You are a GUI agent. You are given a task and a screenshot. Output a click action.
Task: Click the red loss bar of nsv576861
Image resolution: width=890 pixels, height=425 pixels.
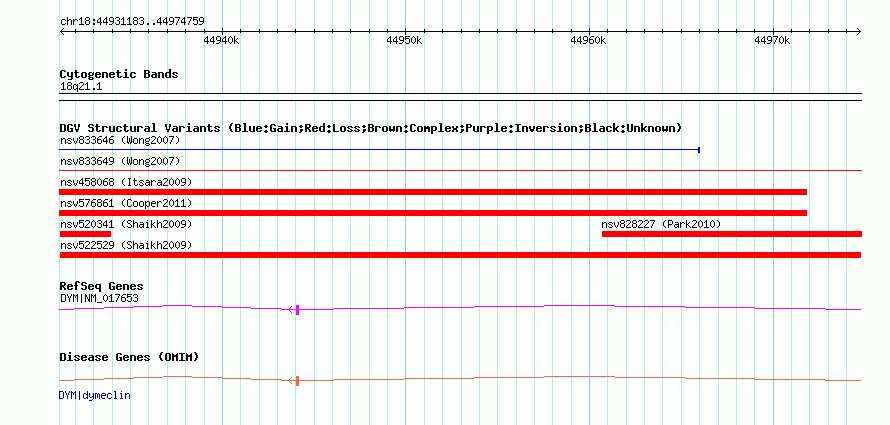[x=433, y=213]
